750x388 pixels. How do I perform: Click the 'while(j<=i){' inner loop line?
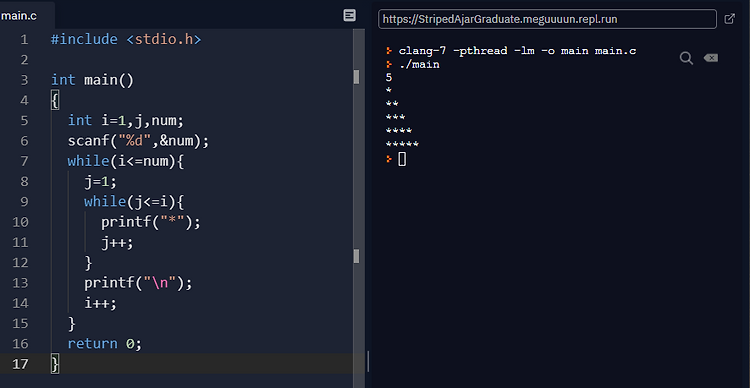(134, 202)
